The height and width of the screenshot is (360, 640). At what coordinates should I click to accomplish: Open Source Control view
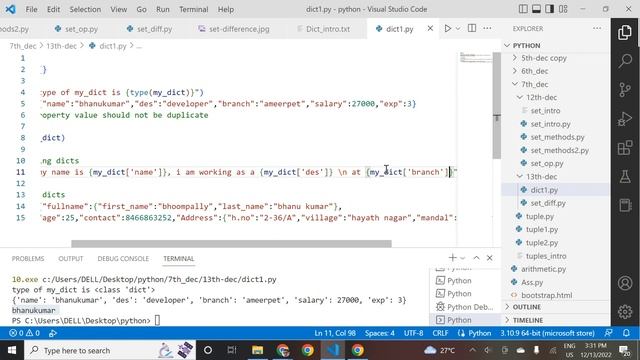tap(625, 90)
